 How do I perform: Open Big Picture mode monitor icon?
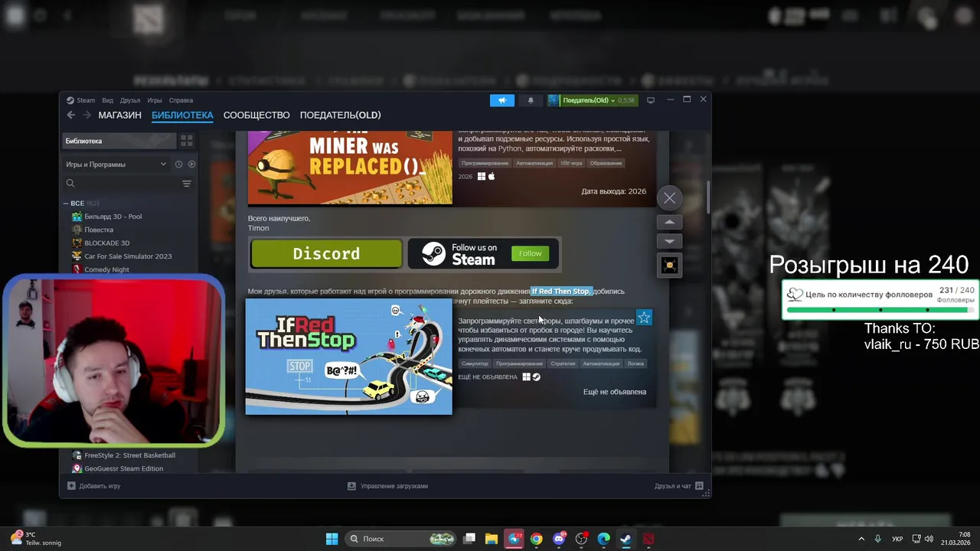point(651,100)
